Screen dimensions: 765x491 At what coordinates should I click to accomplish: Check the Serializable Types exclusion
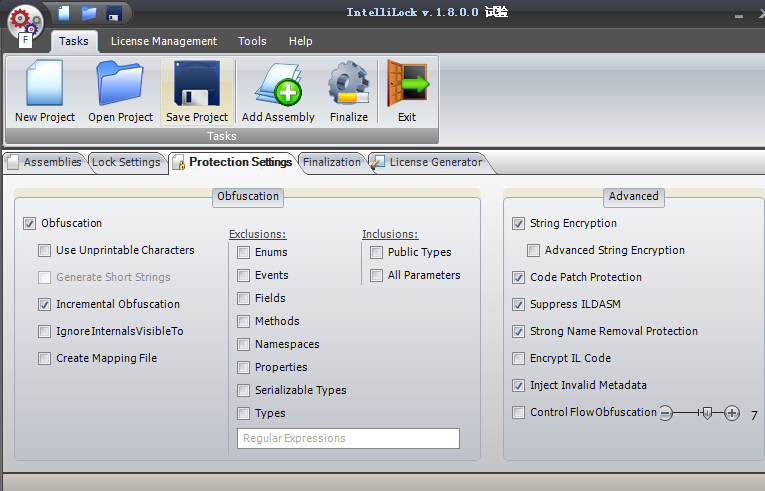pos(243,390)
